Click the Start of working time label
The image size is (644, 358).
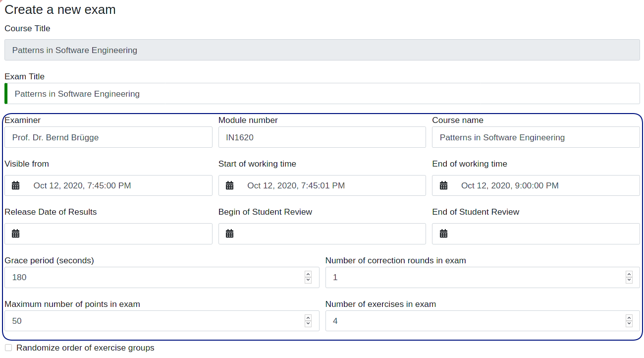tap(257, 164)
